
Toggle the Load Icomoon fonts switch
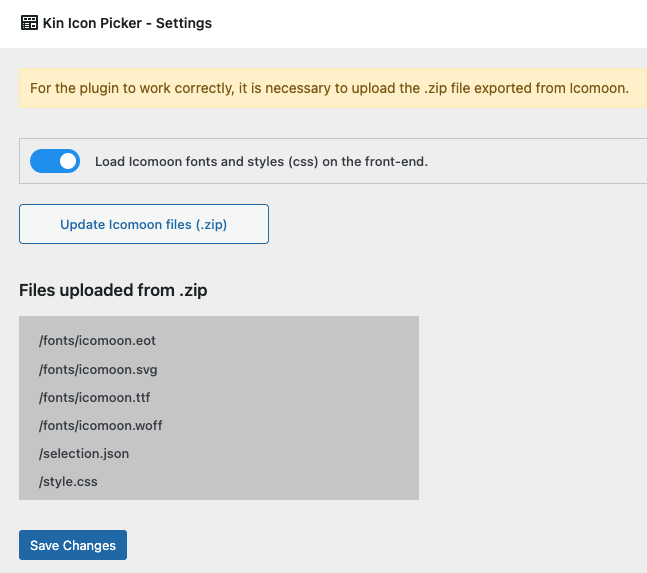55,161
